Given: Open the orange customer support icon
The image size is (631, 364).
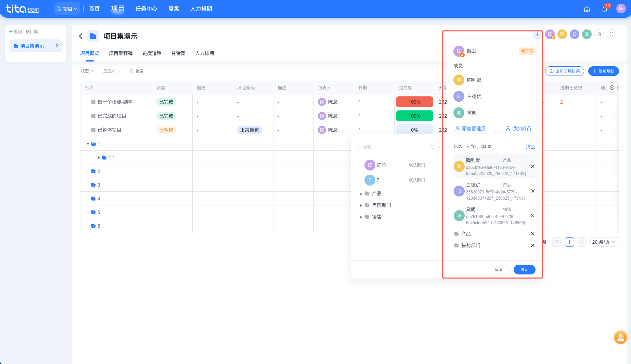Looking at the screenshot, I should 620,337.
